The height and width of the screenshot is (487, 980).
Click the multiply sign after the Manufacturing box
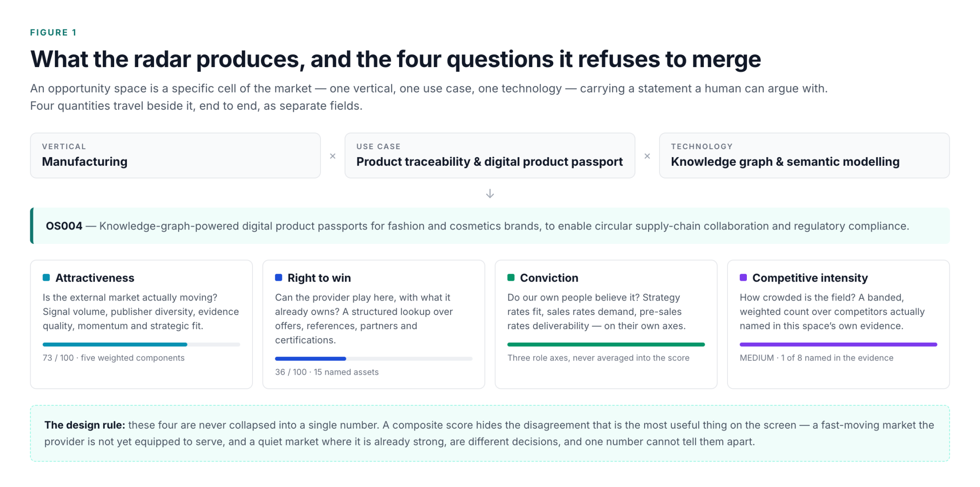point(333,156)
